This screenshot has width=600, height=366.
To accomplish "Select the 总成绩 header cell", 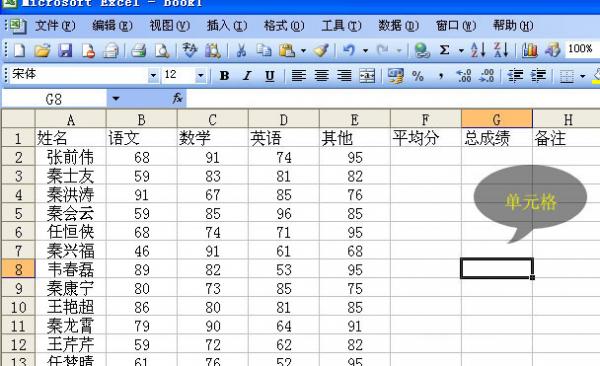I will (497, 138).
